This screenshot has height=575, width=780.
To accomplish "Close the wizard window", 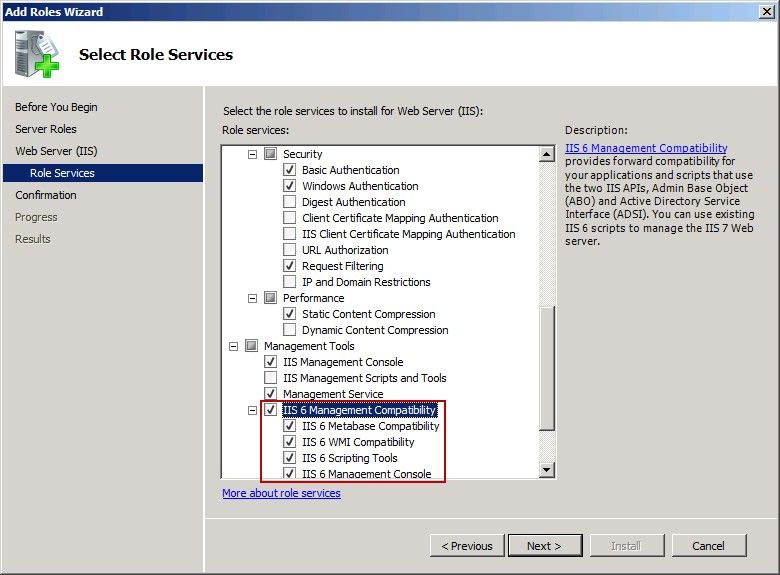I will pyautogui.click(x=767, y=11).
